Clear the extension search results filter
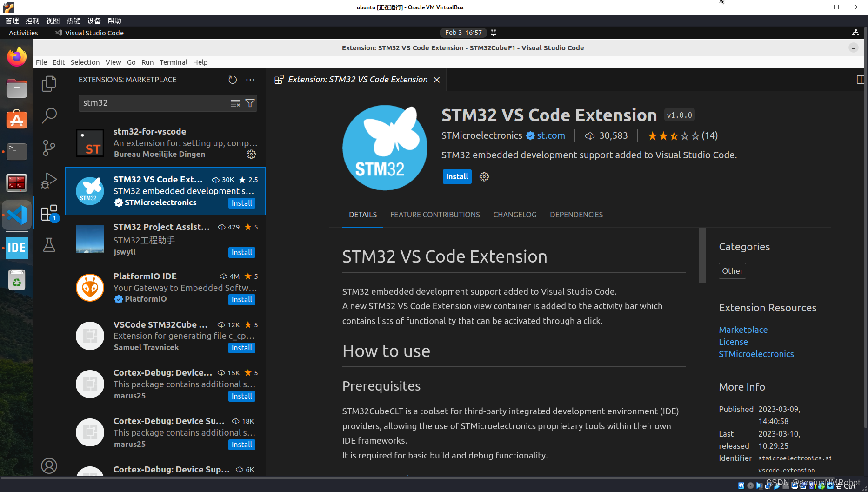This screenshot has width=868, height=492. (x=235, y=103)
